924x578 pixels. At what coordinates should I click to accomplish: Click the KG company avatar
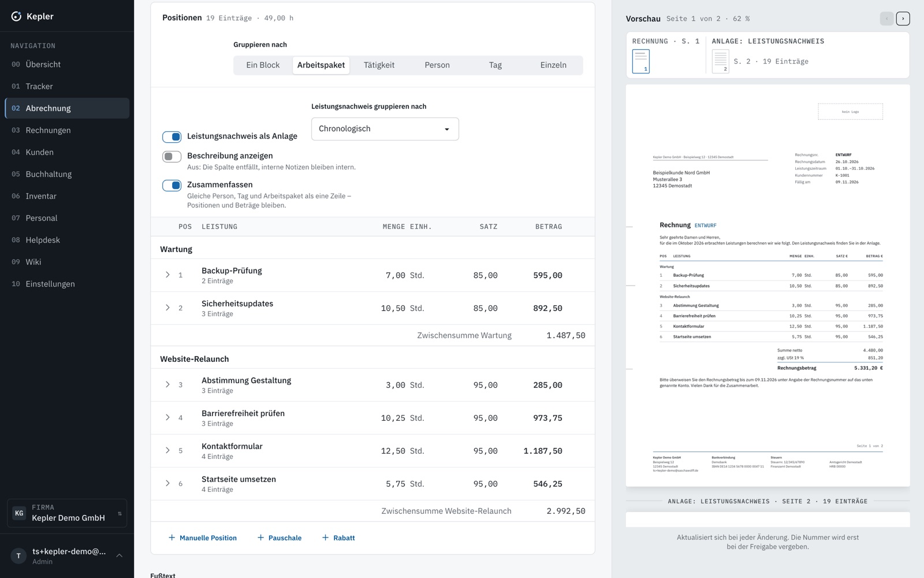pos(19,513)
